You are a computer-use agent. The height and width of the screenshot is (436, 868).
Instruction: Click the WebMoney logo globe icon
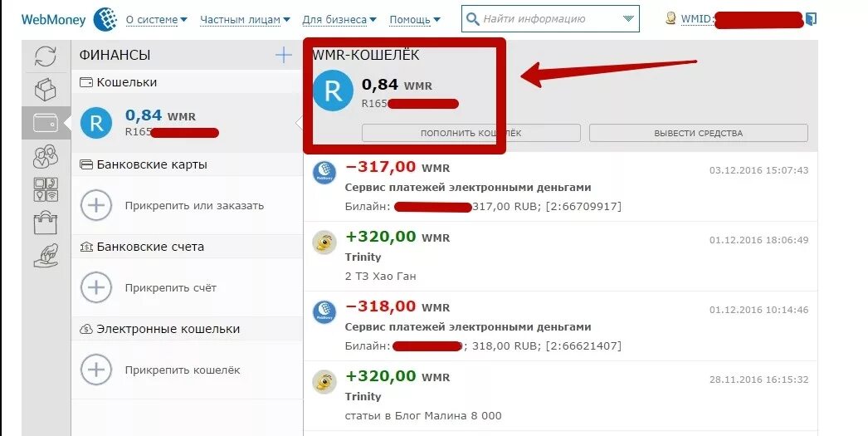coord(105,19)
